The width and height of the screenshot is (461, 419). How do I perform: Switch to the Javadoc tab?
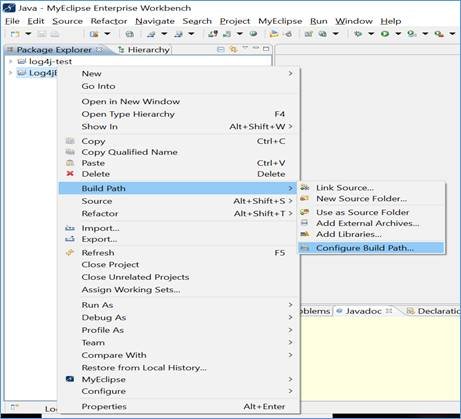coord(363,311)
